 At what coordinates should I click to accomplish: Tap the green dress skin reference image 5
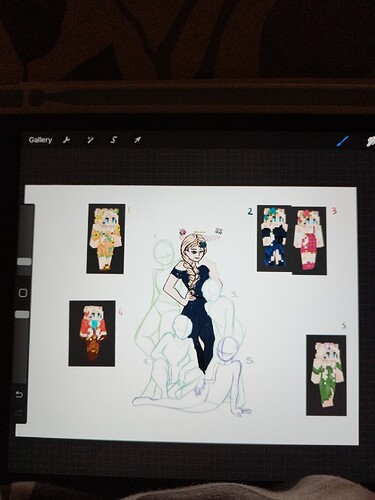pyautogui.click(x=326, y=375)
